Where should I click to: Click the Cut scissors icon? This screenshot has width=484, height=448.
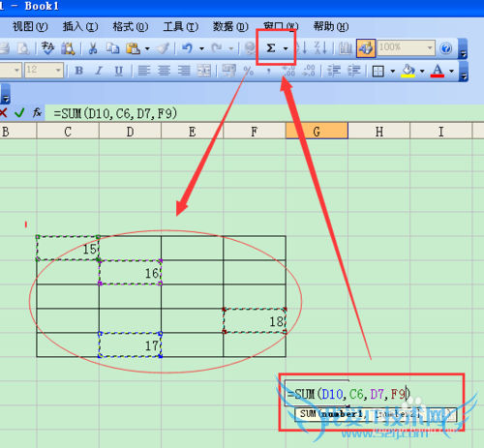[93, 48]
